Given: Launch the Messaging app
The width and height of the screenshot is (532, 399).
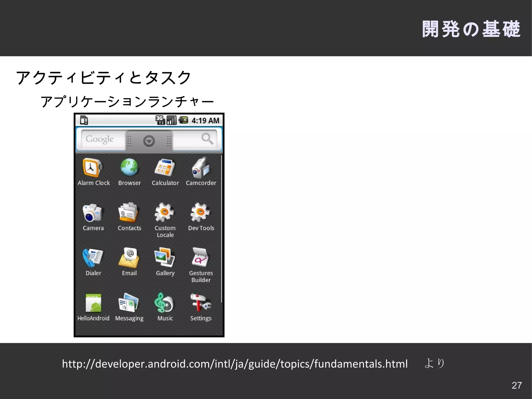Looking at the screenshot, I should coord(129,307).
